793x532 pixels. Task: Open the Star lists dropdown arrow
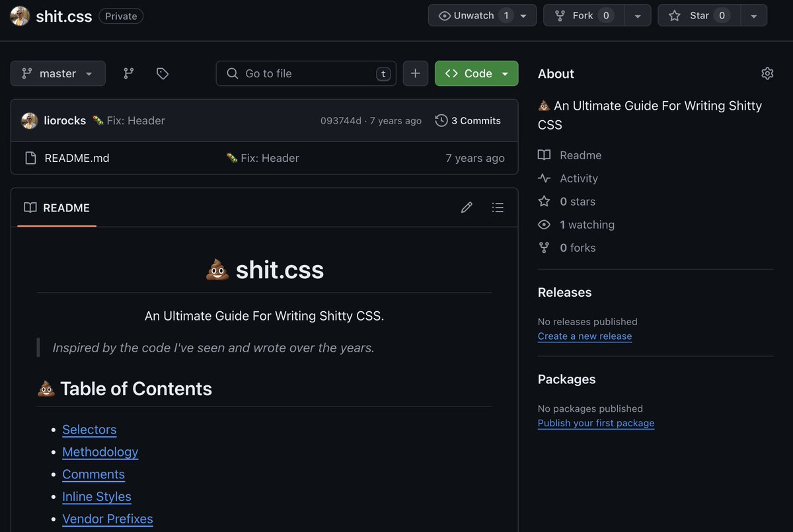click(754, 15)
